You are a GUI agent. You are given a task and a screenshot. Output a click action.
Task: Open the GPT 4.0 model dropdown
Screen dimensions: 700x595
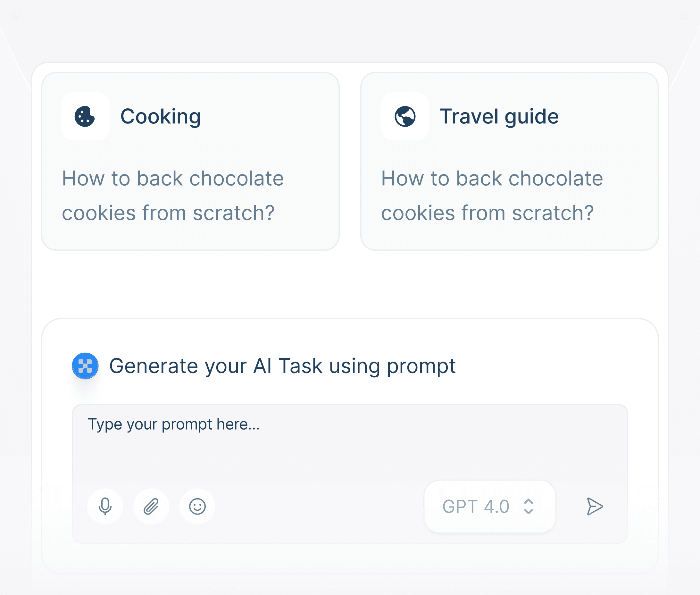pyautogui.click(x=490, y=506)
